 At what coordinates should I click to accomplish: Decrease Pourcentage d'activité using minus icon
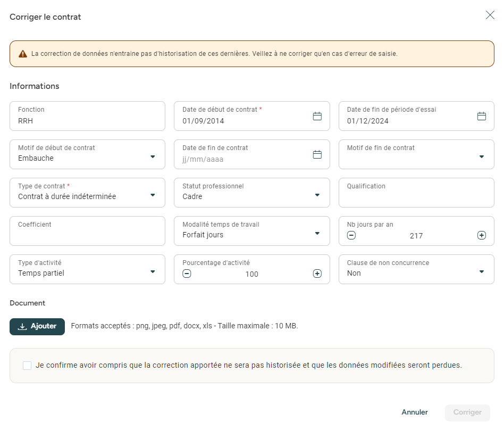[187, 274]
